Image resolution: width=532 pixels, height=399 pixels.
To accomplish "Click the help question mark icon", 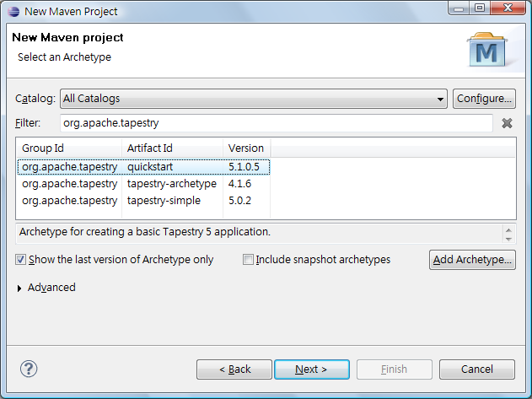I will [x=29, y=369].
